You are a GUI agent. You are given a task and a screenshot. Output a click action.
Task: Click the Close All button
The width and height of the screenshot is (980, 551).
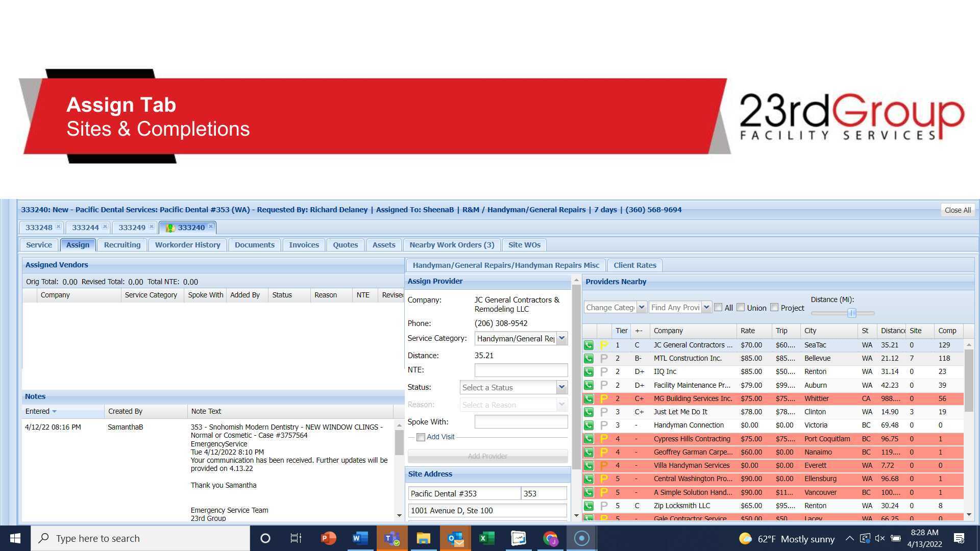click(x=957, y=210)
